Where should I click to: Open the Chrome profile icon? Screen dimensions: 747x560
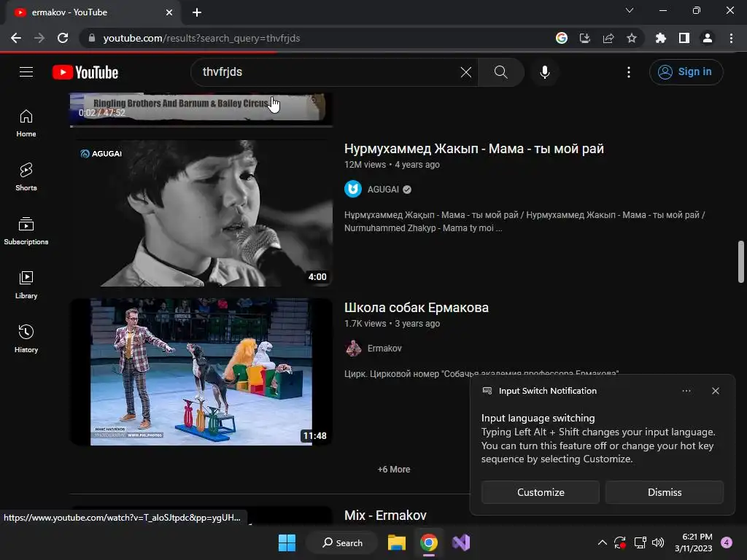pyautogui.click(x=708, y=38)
